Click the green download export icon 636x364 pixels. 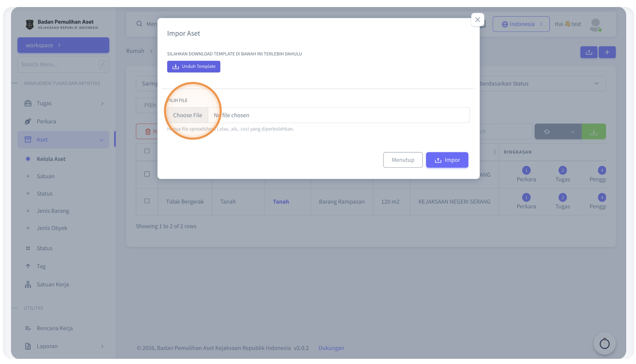[594, 132]
